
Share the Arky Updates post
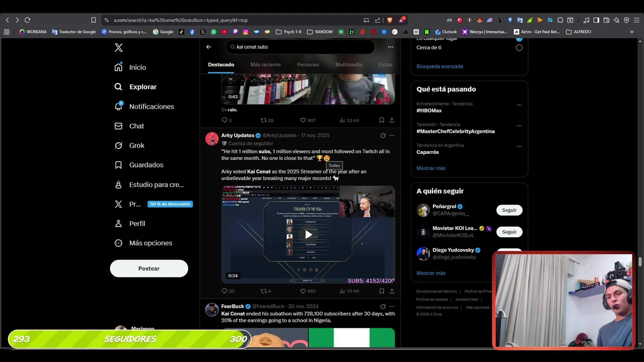[x=391, y=291]
